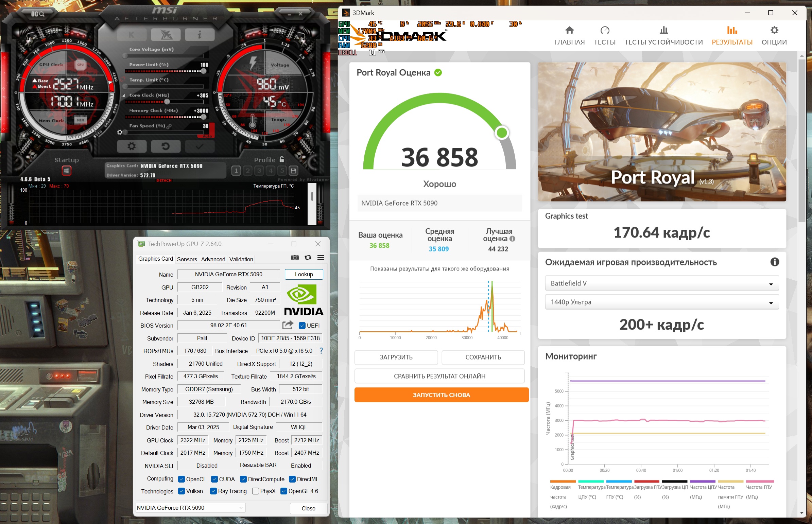Open GPU selection dropdown in GPU-Z
This screenshot has height=524, width=812.
pyautogui.click(x=190, y=508)
